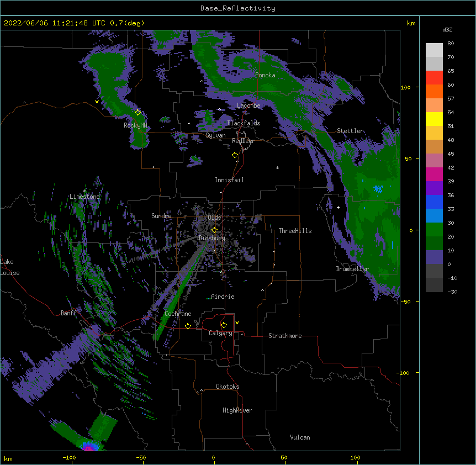Select the RedDeer city label
The image size is (476, 465).
pyautogui.click(x=243, y=141)
